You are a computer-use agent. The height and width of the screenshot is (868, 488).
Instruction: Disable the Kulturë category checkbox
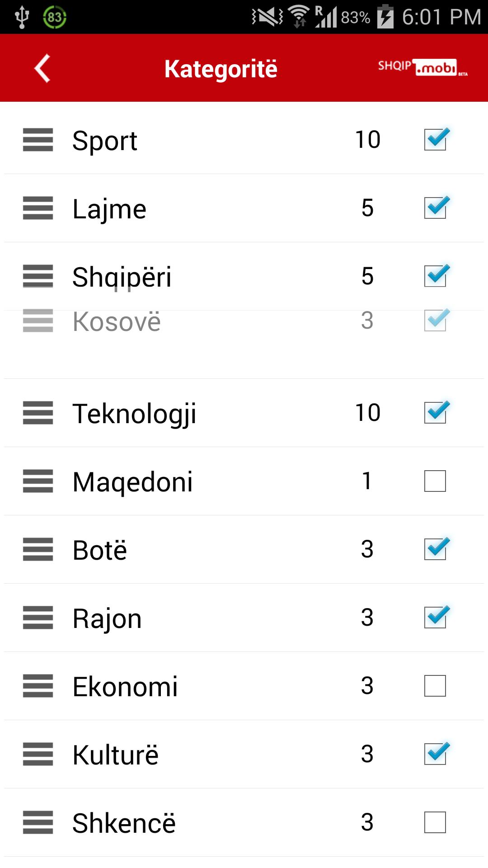435,754
